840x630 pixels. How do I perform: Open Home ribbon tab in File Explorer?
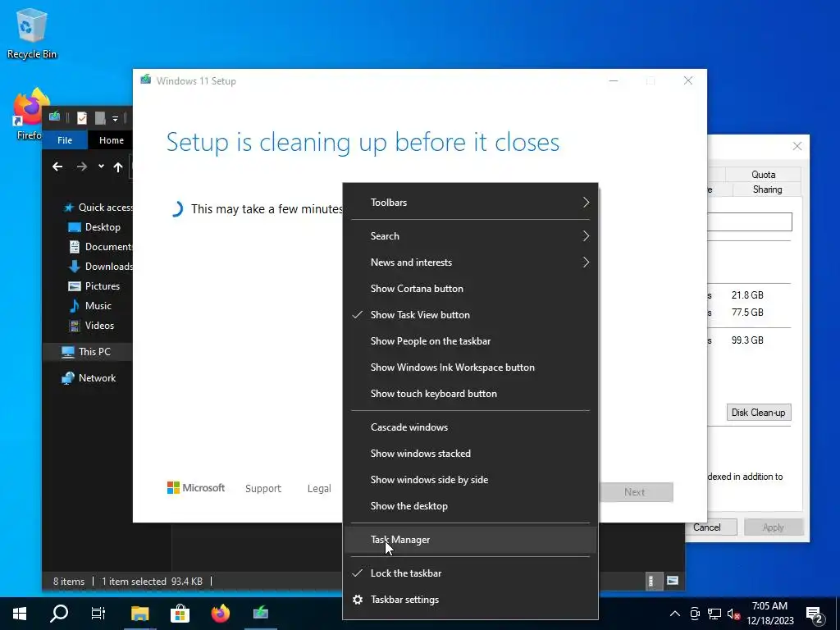click(111, 140)
